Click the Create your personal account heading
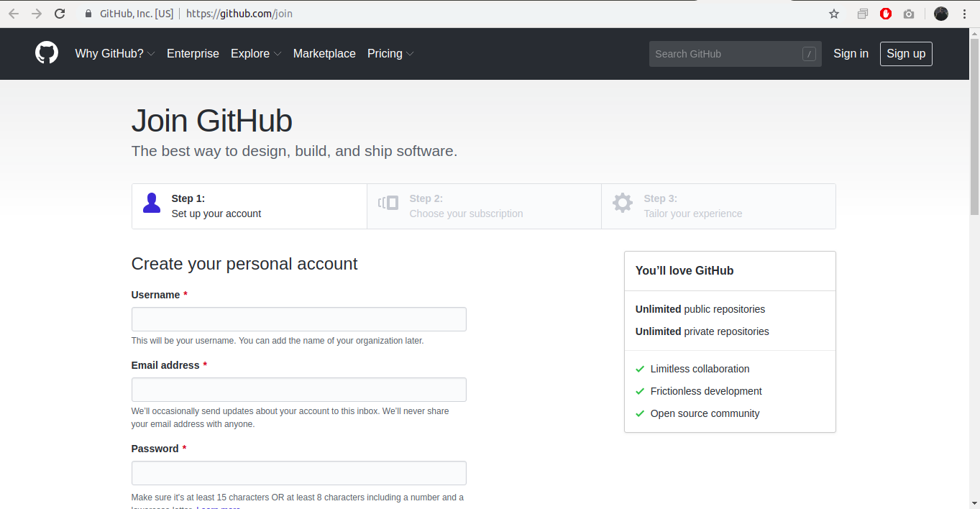The image size is (980, 509). coord(244,264)
